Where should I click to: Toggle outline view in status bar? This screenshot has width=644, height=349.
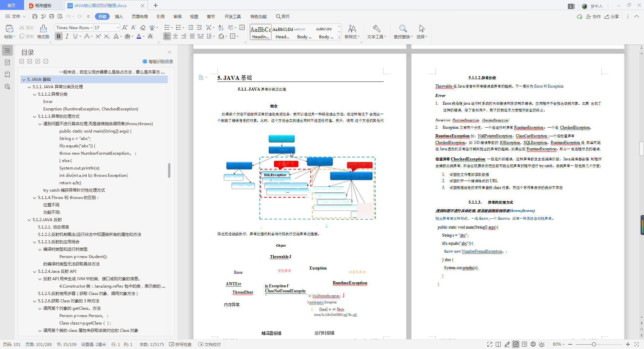[525, 344]
